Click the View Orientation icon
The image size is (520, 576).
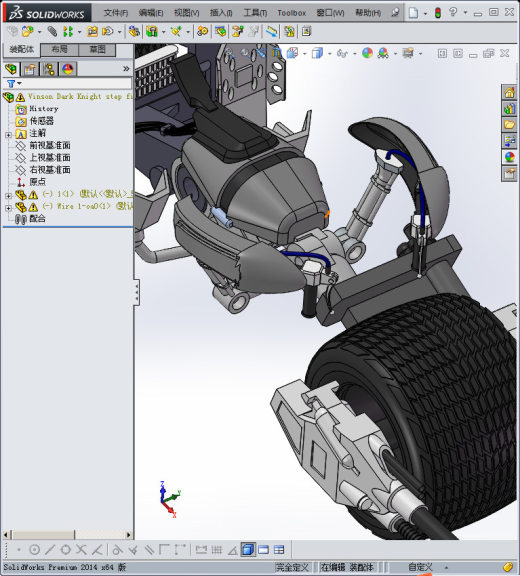(292, 54)
